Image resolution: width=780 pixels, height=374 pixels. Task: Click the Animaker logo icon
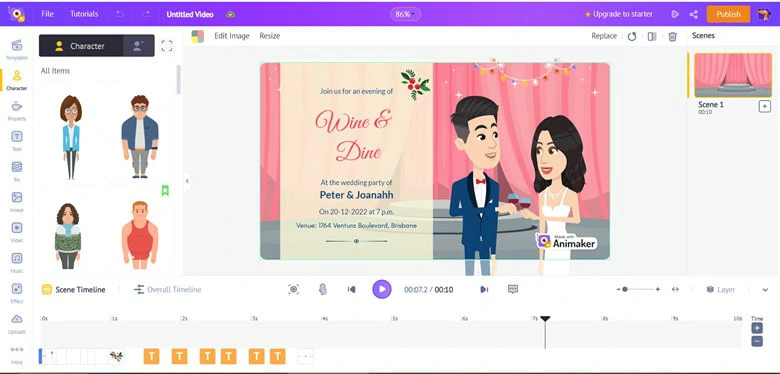[x=16, y=14]
